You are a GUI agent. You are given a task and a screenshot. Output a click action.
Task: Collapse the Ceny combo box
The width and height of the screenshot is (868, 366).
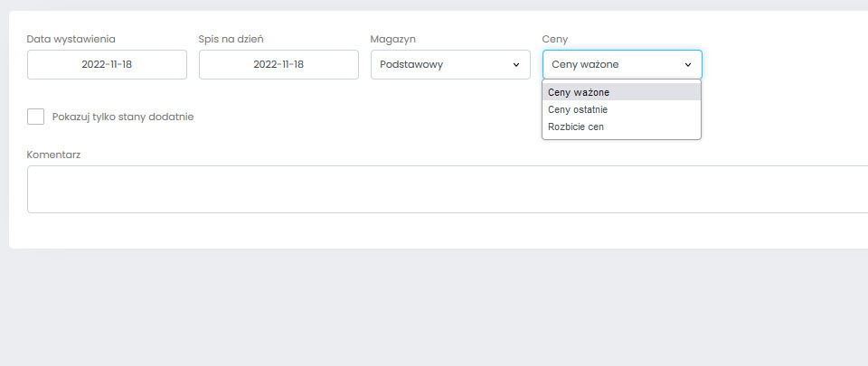tap(622, 65)
